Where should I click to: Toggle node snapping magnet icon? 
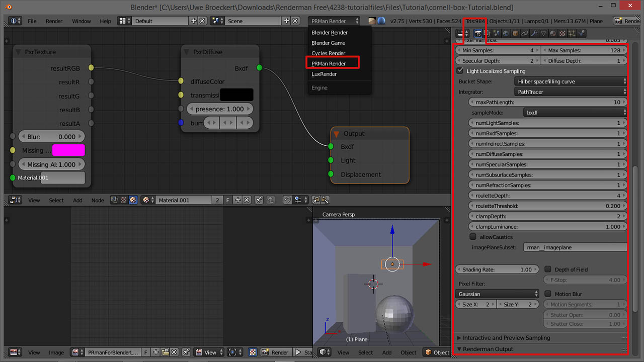coord(287,200)
